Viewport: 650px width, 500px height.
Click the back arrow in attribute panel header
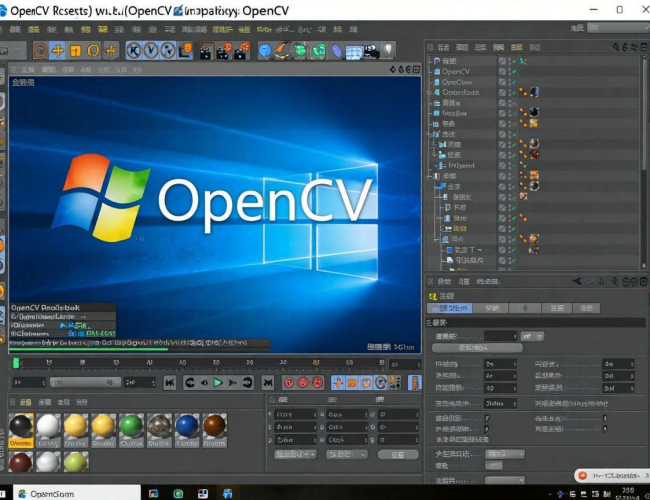577,282
